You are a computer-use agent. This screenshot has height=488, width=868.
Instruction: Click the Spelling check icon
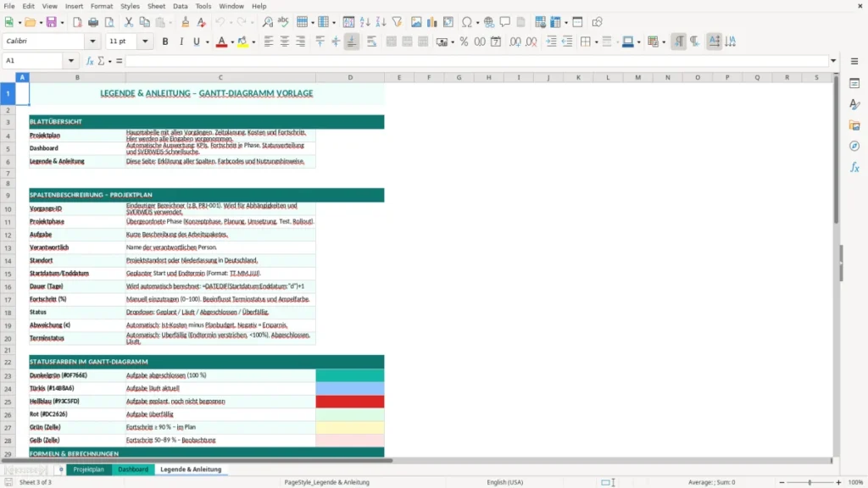[x=283, y=22]
